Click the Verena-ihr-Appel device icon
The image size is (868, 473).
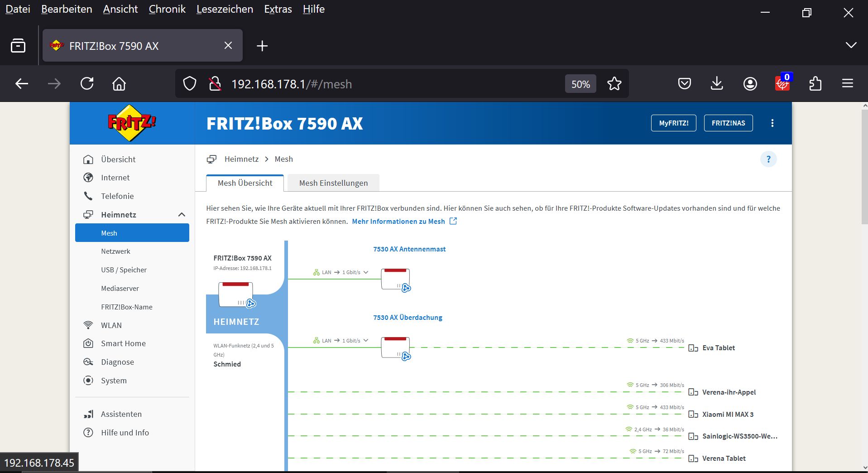click(x=693, y=392)
